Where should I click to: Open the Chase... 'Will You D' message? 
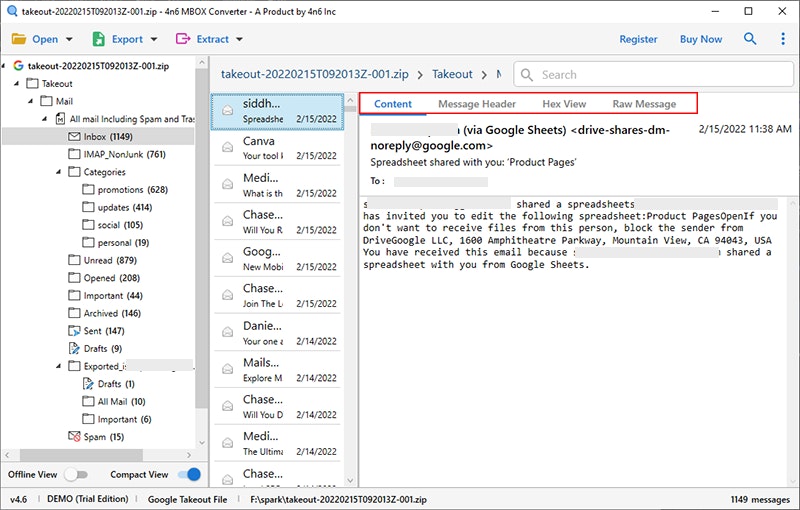point(277,406)
